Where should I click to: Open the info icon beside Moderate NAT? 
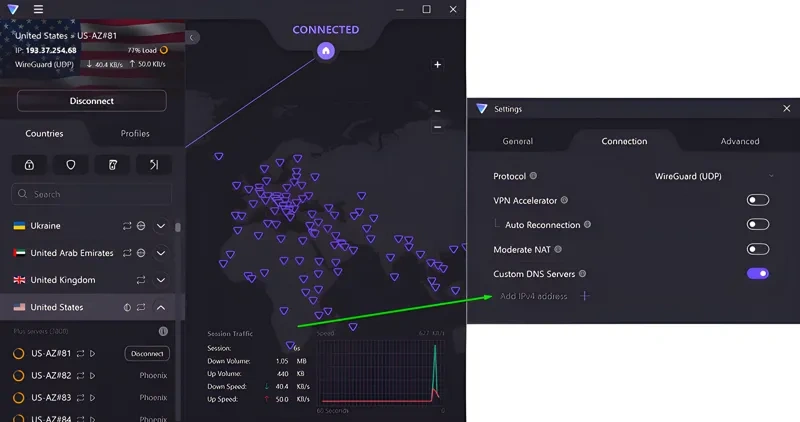[x=558, y=249]
